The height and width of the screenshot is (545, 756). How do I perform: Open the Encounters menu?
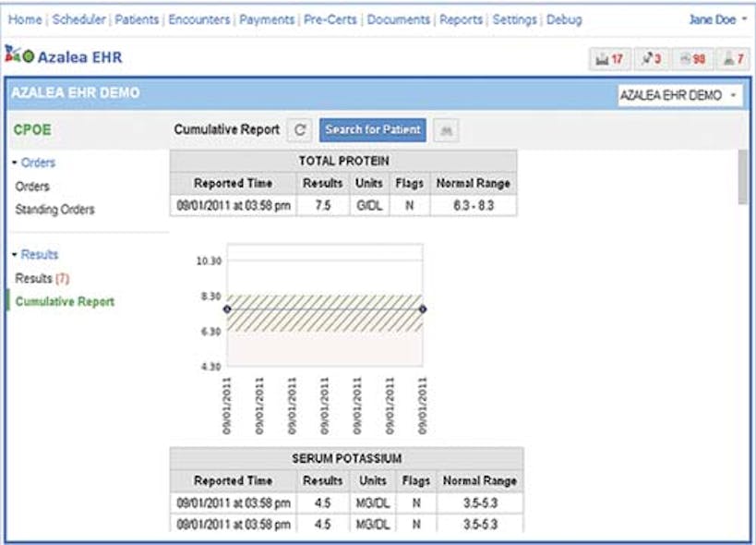[199, 19]
